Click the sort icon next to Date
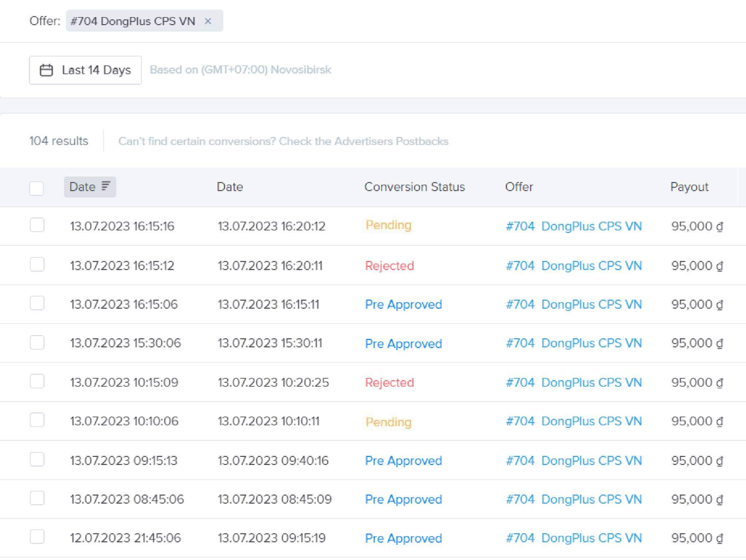This screenshot has height=560, width=746. click(106, 186)
